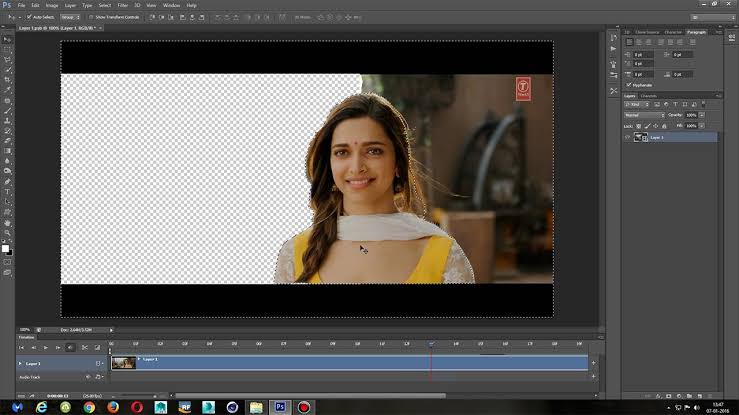
Task: Select the Pen tool
Action: point(7,181)
